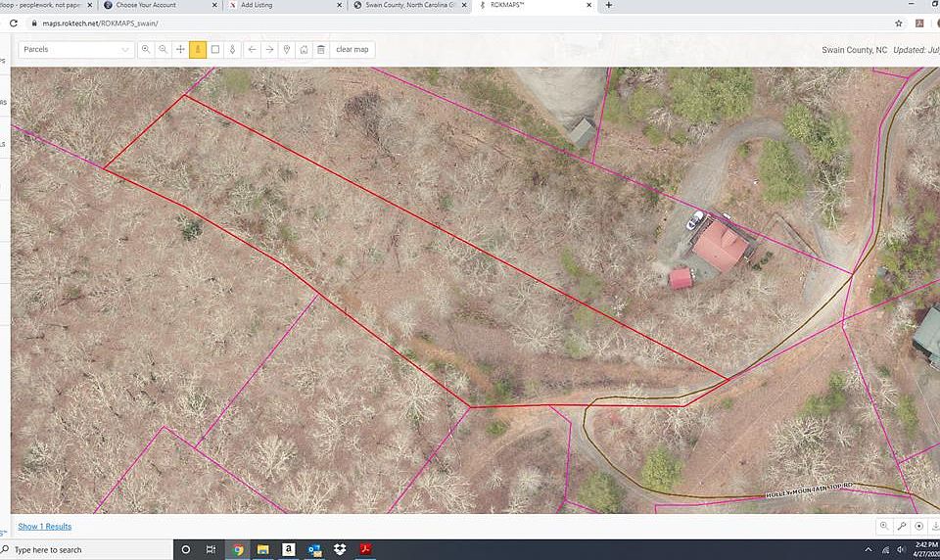Open the network Wi-Fi tray icon
Viewport: 940px width, 560px height.
[885, 550]
